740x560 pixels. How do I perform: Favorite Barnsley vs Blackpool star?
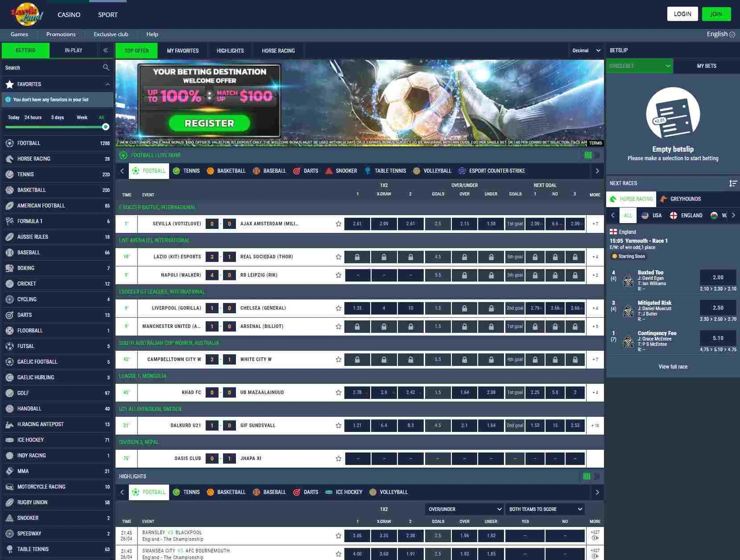(x=339, y=536)
